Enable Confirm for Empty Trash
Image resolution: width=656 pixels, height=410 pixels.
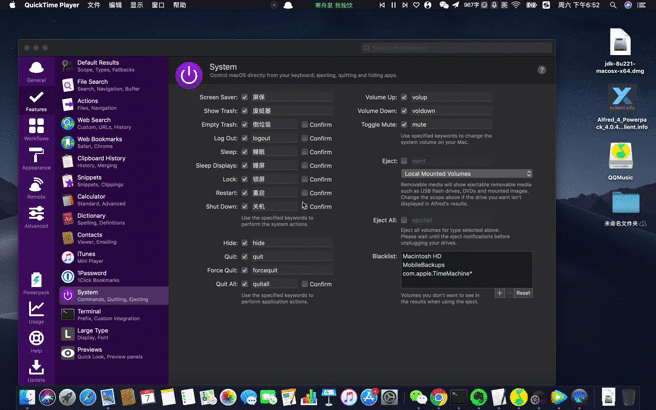pyautogui.click(x=305, y=124)
